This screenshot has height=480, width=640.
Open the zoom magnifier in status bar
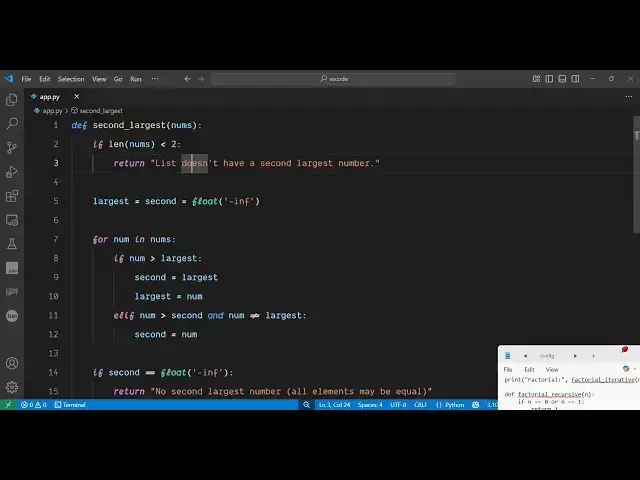coord(306,404)
